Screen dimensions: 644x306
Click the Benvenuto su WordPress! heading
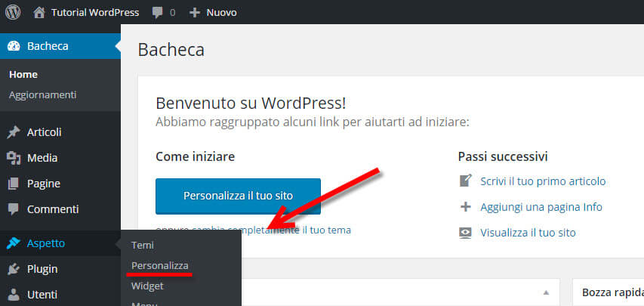coord(251,104)
